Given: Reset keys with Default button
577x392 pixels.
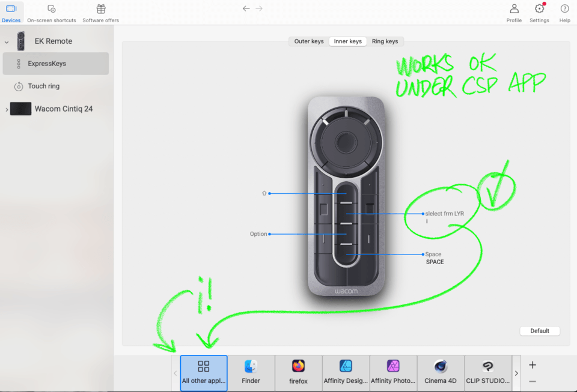Looking at the screenshot, I should (540, 331).
